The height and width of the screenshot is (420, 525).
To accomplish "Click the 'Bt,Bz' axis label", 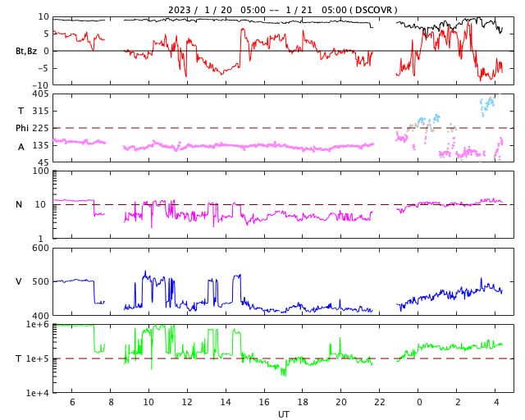I will coord(26,51).
